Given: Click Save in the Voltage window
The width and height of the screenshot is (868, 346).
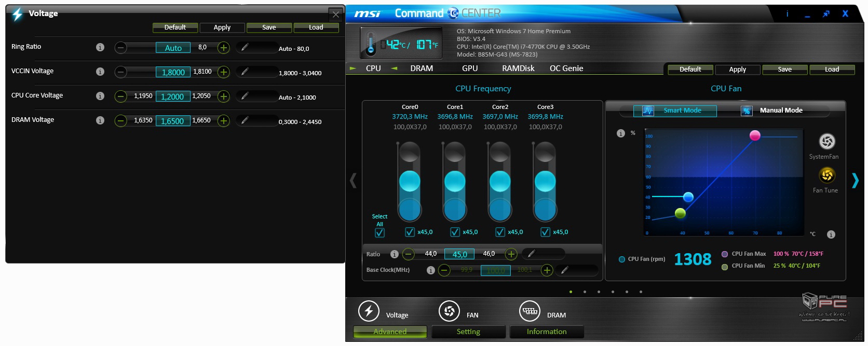Looking at the screenshot, I should (269, 27).
